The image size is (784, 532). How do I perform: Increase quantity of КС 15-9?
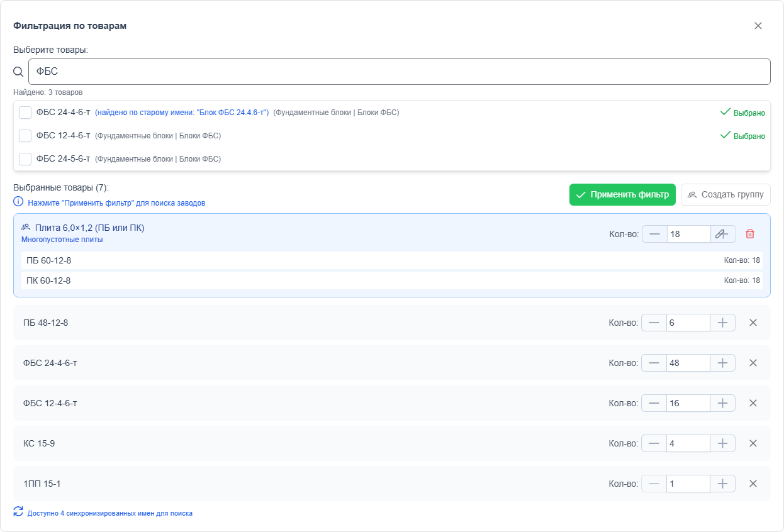click(x=722, y=443)
